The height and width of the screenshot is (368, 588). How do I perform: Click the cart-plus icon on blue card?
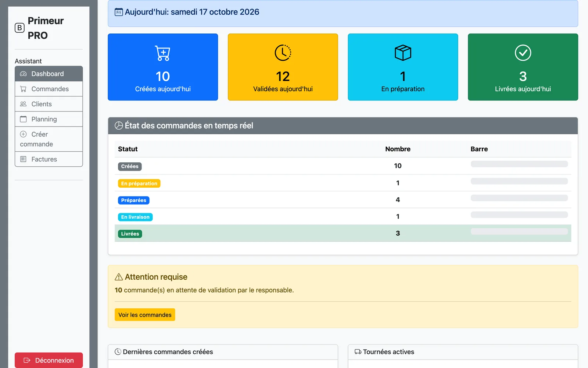(163, 53)
